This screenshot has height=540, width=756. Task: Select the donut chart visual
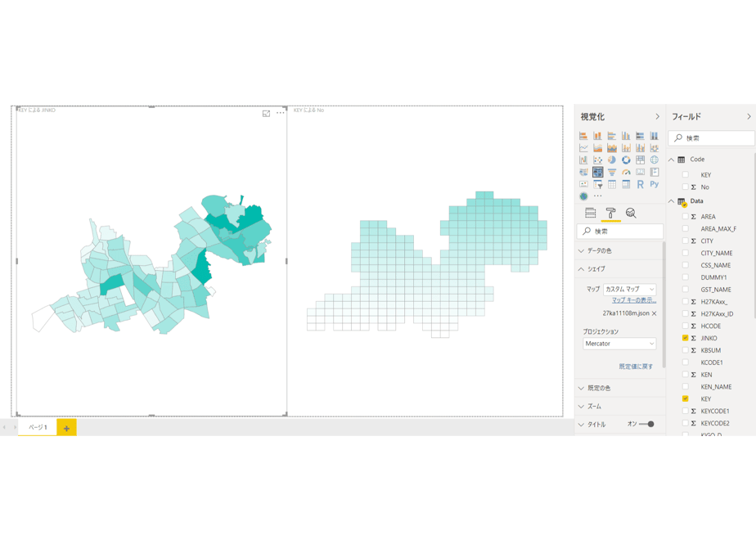[x=626, y=160]
